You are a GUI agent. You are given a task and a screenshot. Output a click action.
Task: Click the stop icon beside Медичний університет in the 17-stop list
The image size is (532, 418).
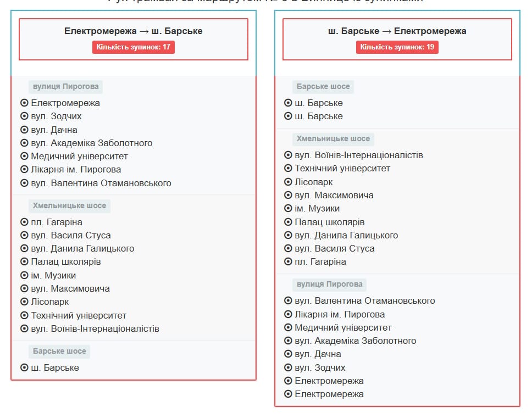pyautogui.click(x=24, y=157)
